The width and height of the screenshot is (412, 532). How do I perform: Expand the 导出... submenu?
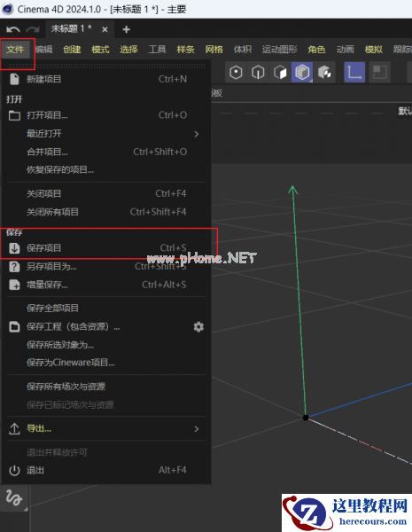pyautogui.click(x=105, y=429)
